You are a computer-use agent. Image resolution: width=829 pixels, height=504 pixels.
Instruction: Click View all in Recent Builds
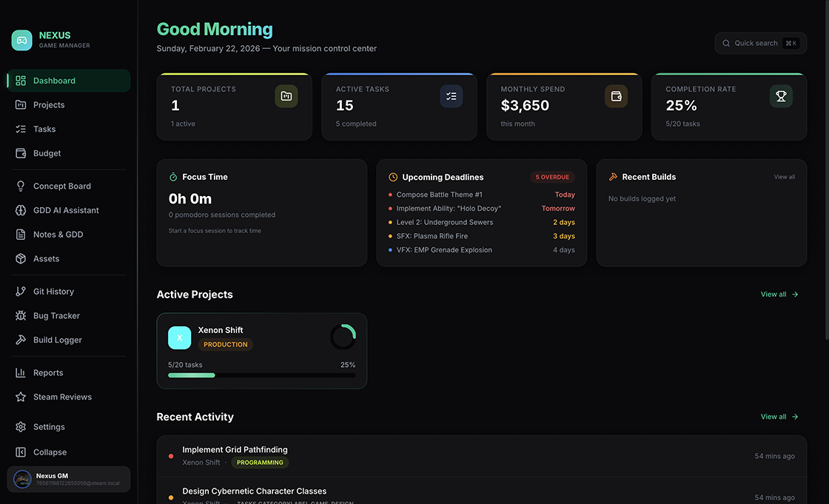(x=784, y=177)
